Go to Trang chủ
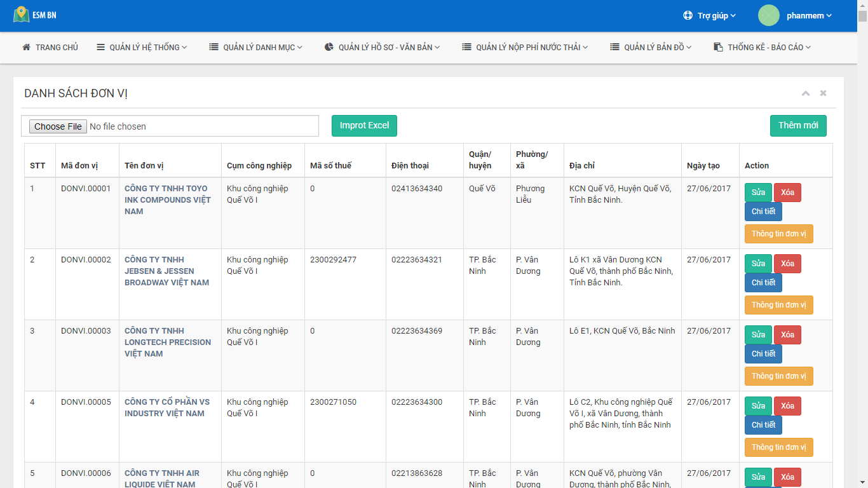 [50, 47]
